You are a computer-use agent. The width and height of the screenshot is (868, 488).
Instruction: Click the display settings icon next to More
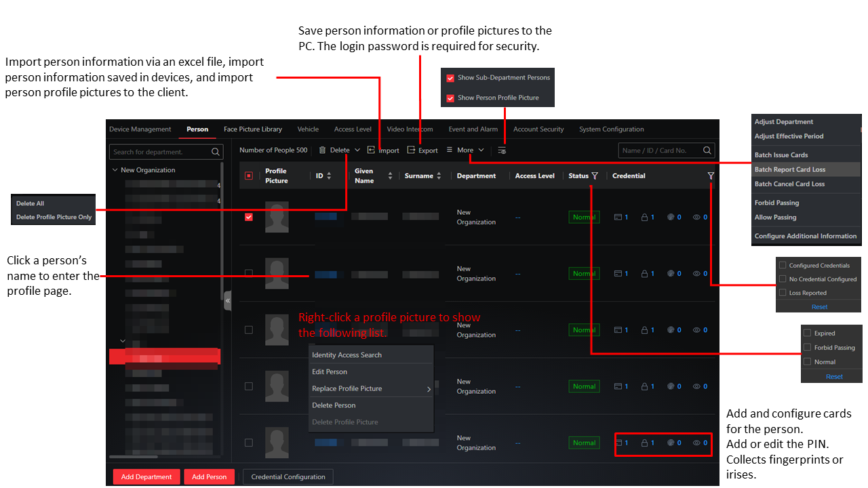[x=502, y=150]
